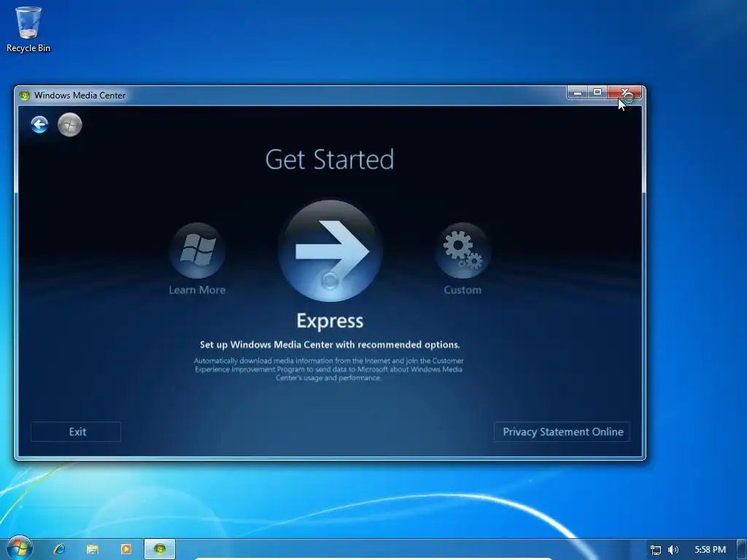This screenshot has width=747, height=560.
Task: Click the 5:58 PM clock
Action: tap(710, 550)
